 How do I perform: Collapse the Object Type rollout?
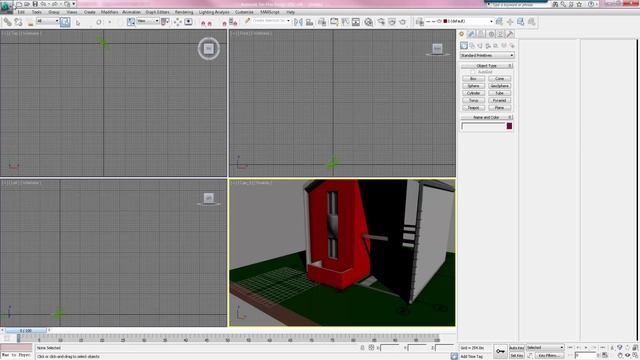click(487, 66)
